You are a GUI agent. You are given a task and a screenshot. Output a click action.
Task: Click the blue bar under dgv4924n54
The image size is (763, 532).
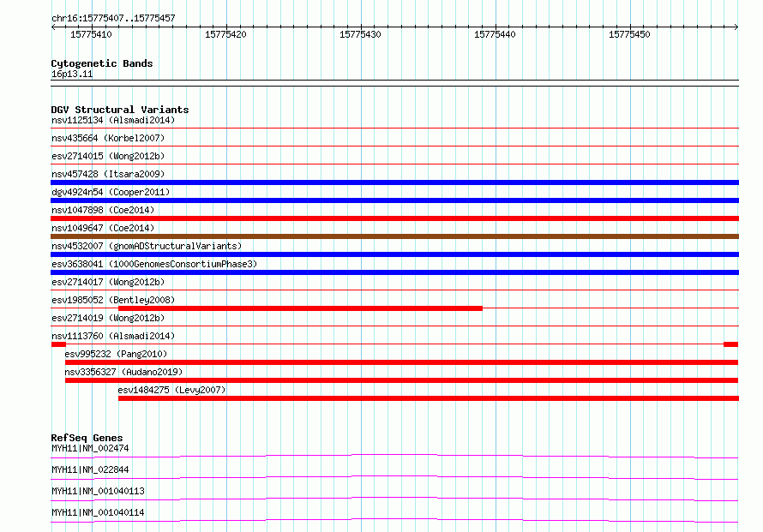394,200
